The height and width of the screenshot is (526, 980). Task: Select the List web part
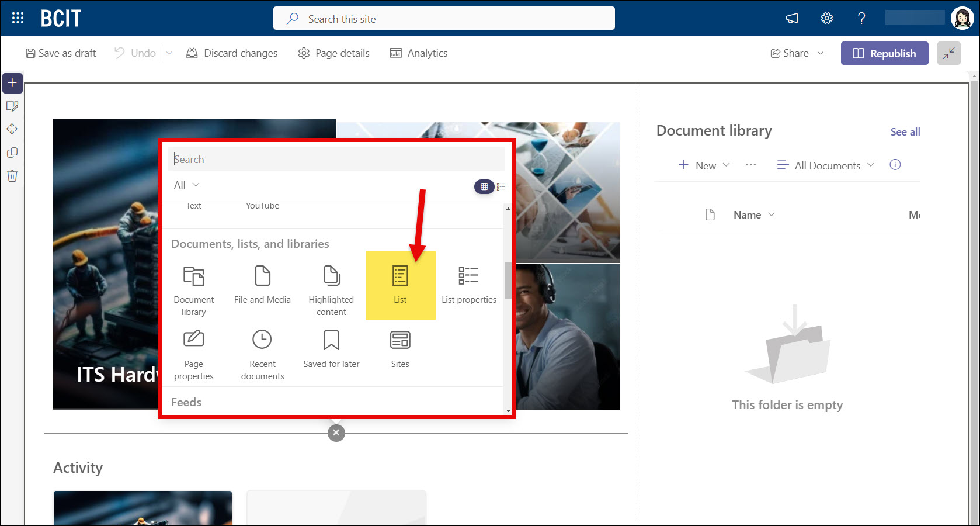click(x=401, y=285)
